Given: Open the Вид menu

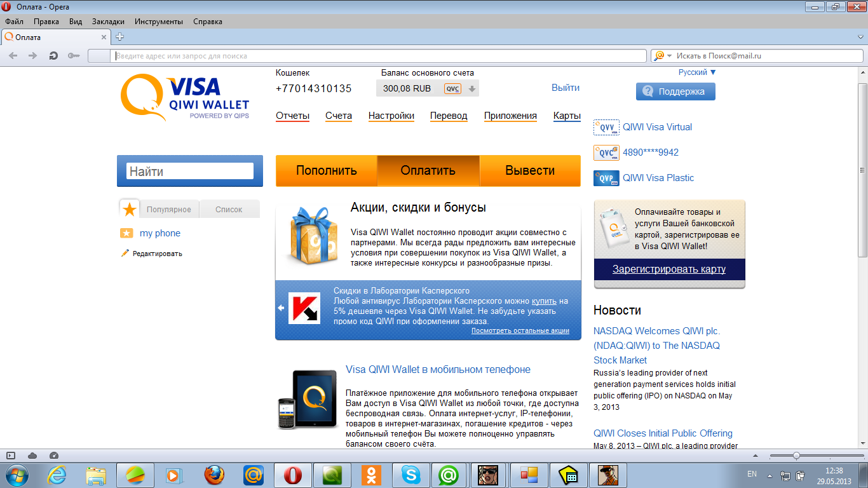Looking at the screenshot, I should pyautogui.click(x=76, y=21).
